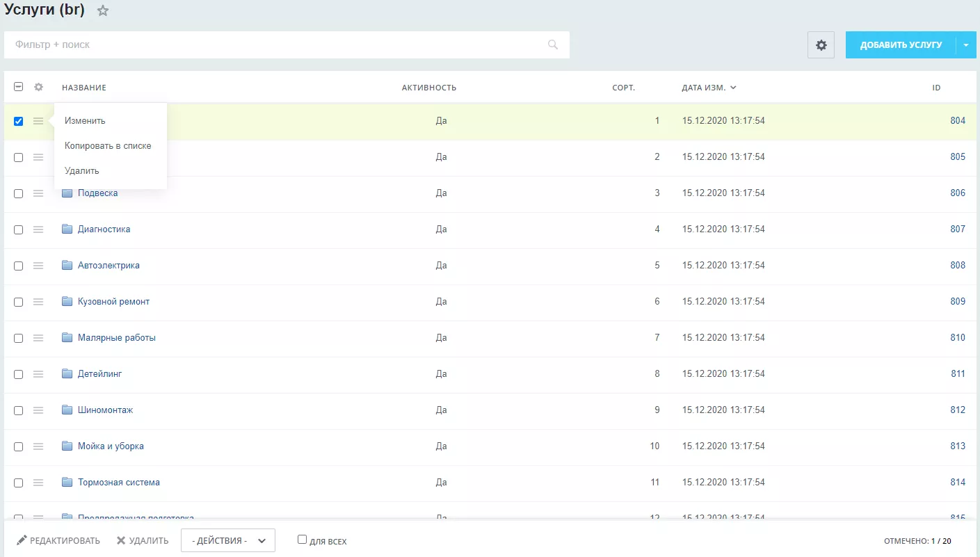Select the Подвеска row checkbox
Screen dimensions: 980x557
pyautogui.click(x=19, y=193)
